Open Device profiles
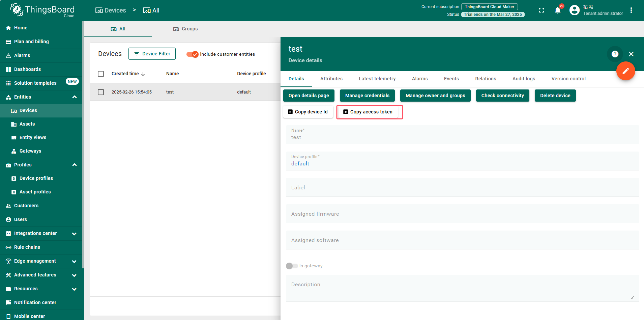Screen dimensions: 644x320 [41, 178]
